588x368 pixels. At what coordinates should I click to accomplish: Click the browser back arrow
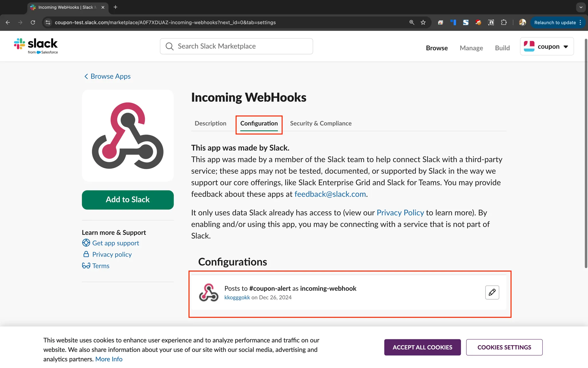click(8, 22)
